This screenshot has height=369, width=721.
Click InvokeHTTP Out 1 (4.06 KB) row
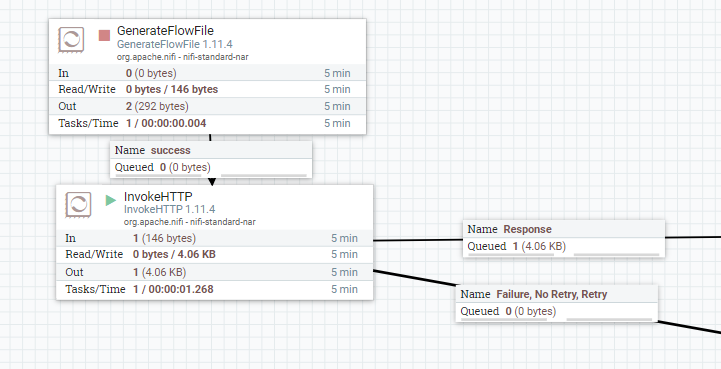(215, 272)
